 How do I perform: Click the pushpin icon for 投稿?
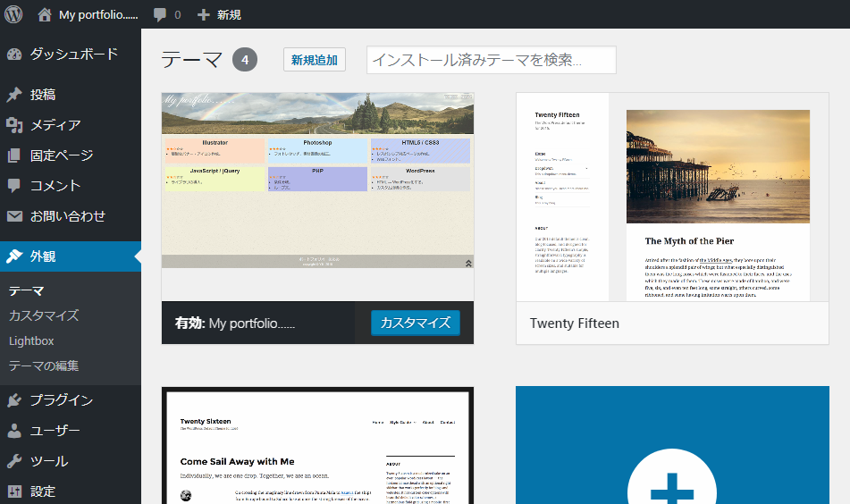pos(14,95)
